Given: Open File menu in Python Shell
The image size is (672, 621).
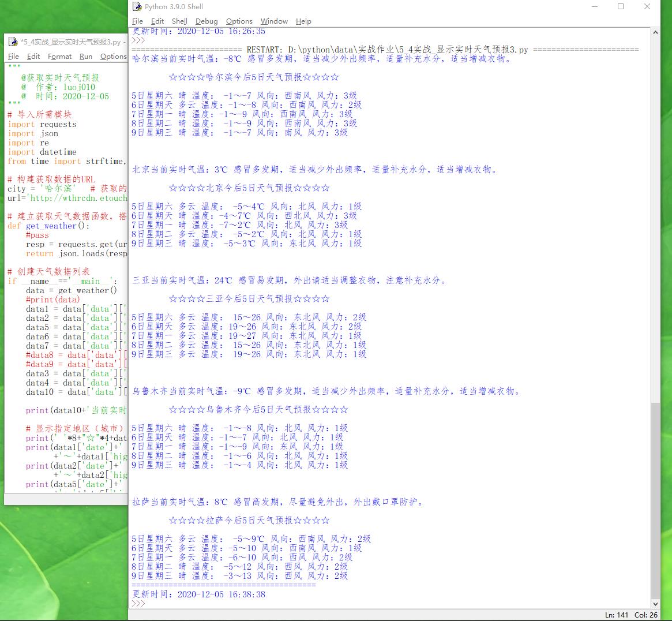Looking at the screenshot, I should click(137, 21).
